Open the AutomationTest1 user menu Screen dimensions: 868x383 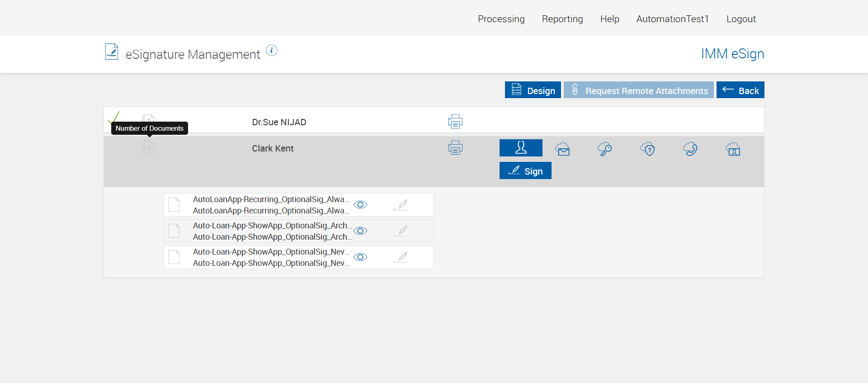click(x=672, y=19)
